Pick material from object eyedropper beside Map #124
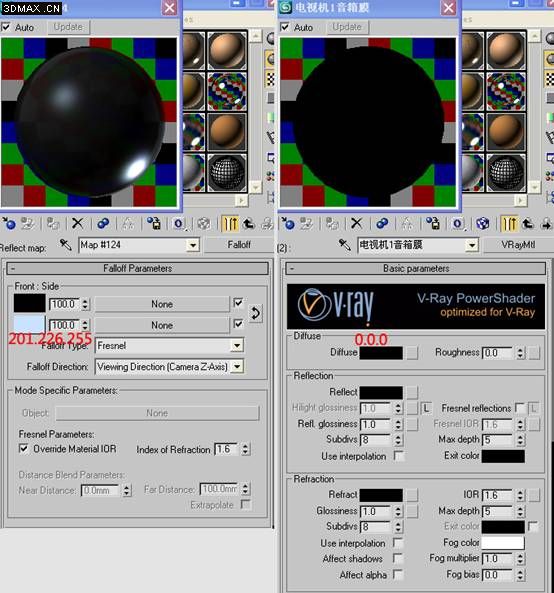 click(65, 245)
